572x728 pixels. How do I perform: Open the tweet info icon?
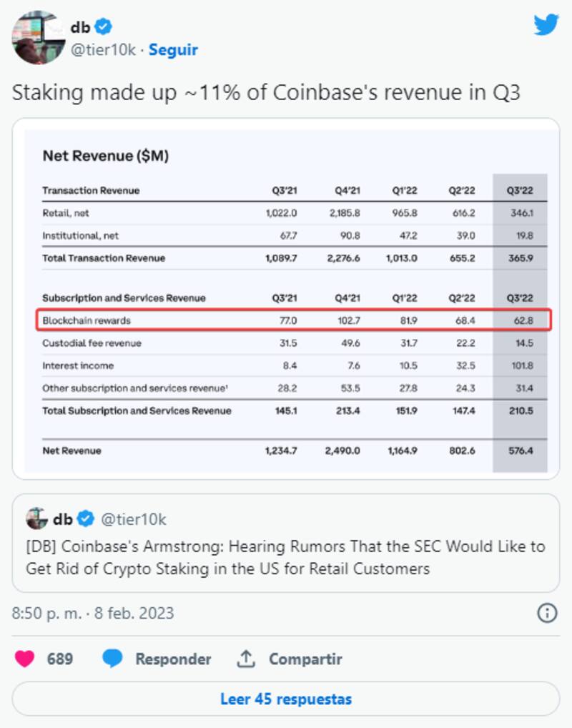tap(547, 613)
